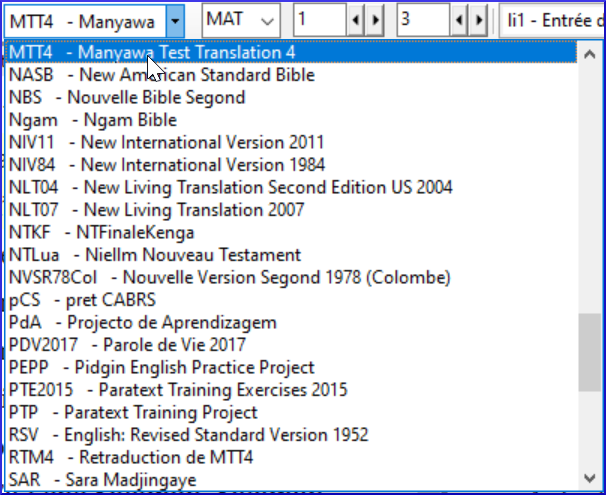Screen dimensions: 606x495
Task: Select PDV2017 - Parole de Vie 2017
Action: (291, 345)
